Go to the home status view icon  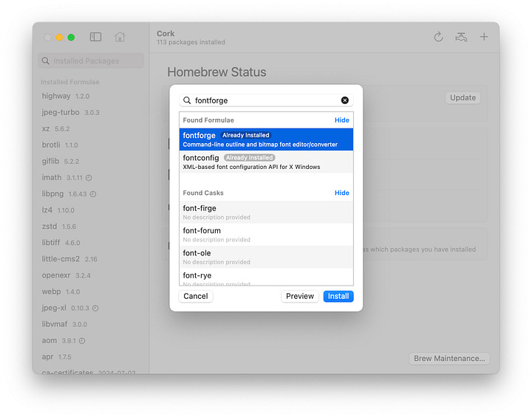pyautogui.click(x=120, y=37)
